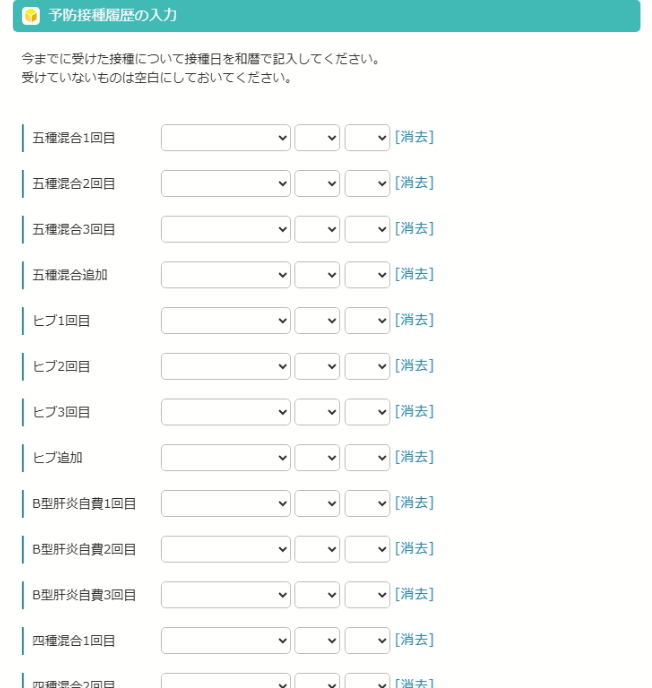Open era/year dropdown for 四種混合1回目

[226, 641]
